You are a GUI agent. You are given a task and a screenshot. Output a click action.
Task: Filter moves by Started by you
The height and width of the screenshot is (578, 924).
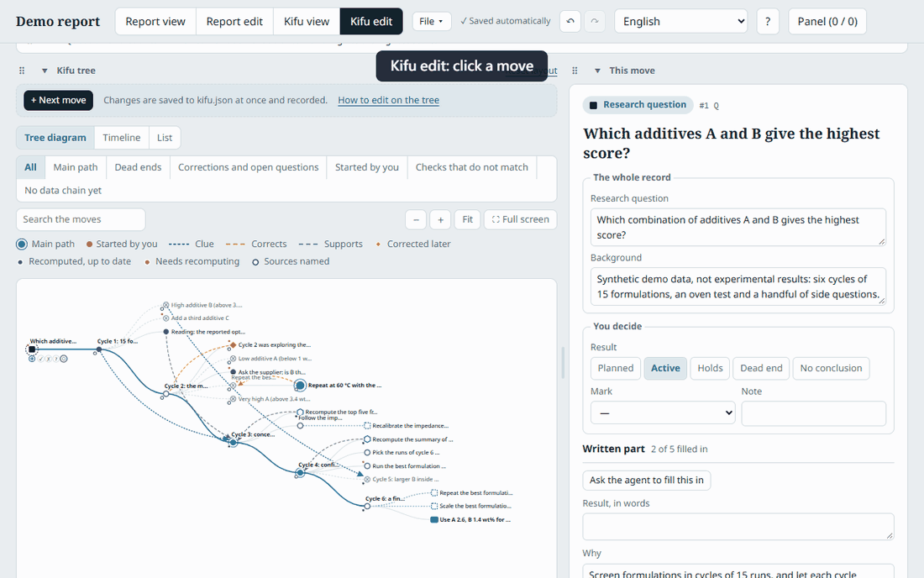click(x=367, y=167)
